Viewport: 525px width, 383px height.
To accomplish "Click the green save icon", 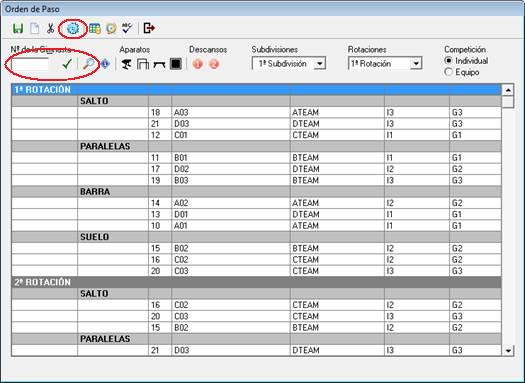I will (x=18, y=28).
